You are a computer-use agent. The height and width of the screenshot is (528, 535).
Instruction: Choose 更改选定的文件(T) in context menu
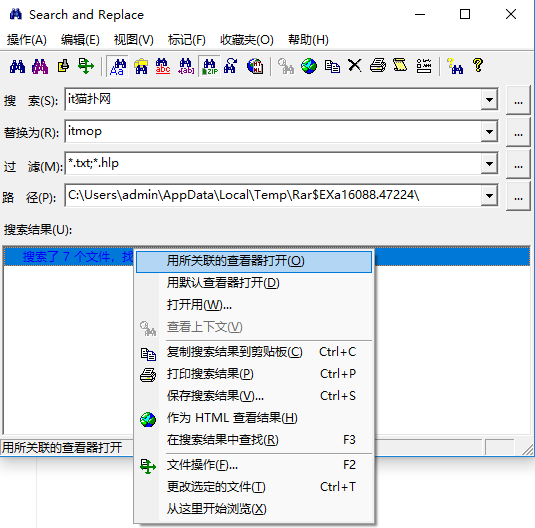(x=254, y=487)
